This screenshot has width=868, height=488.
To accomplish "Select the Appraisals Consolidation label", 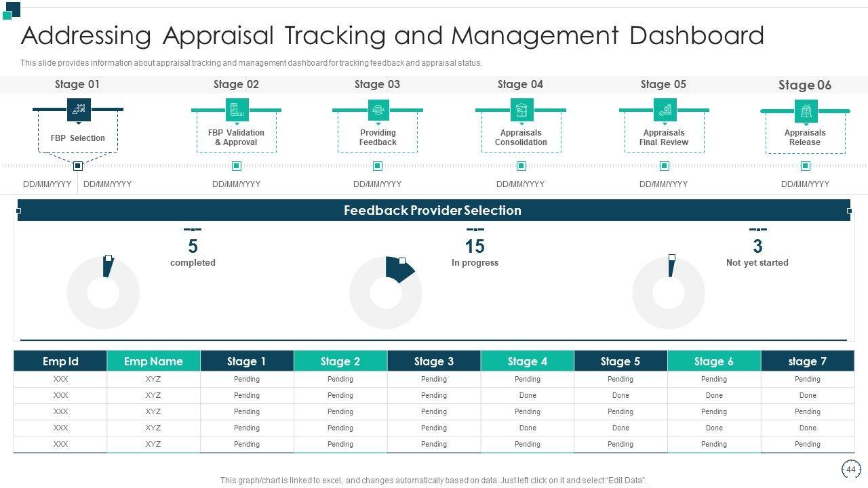I will pyautogui.click(x=521, y=138).
